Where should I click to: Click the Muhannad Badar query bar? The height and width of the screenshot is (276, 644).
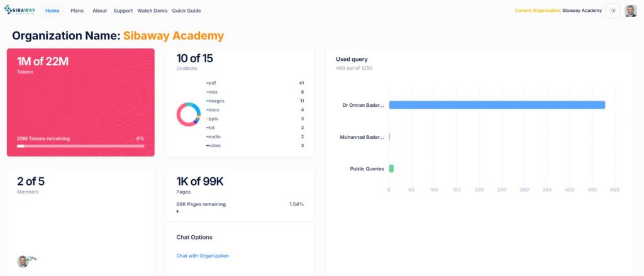tap(389, 137)
